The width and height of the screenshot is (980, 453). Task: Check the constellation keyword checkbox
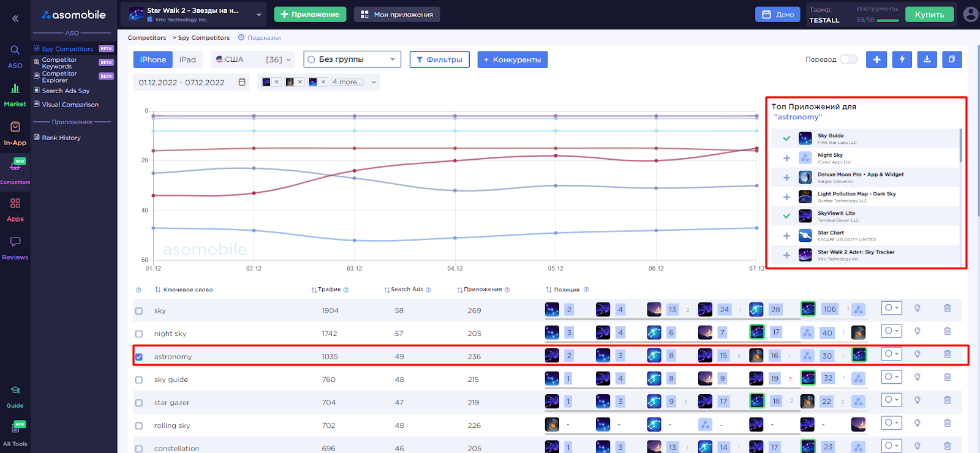[139, 449]
